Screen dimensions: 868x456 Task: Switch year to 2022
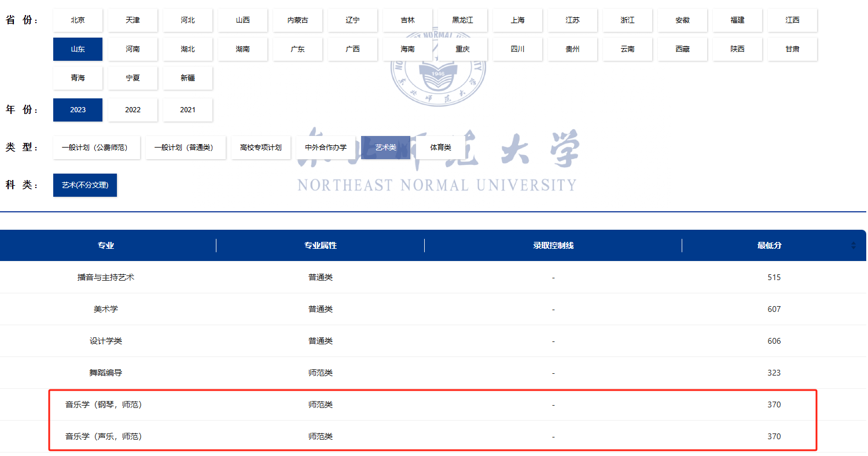tap(133, 110)
